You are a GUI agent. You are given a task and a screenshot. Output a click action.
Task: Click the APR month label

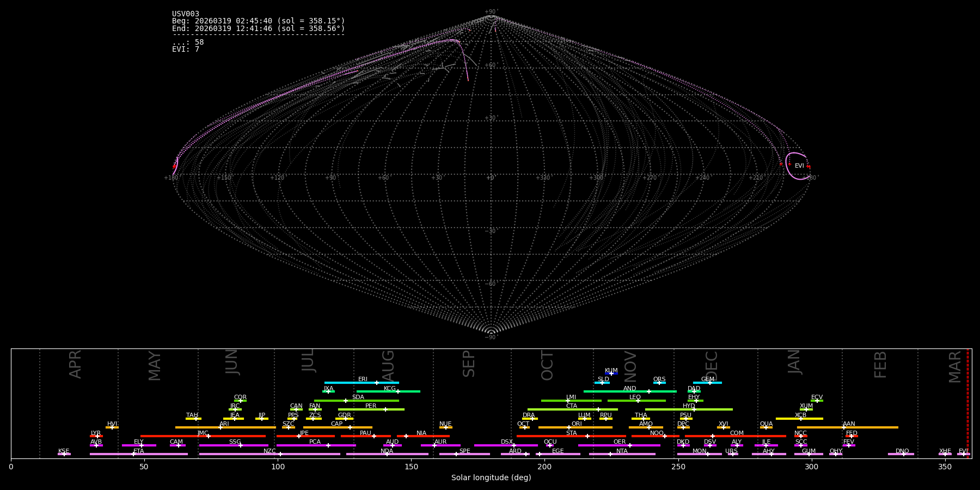pos(75,364)
